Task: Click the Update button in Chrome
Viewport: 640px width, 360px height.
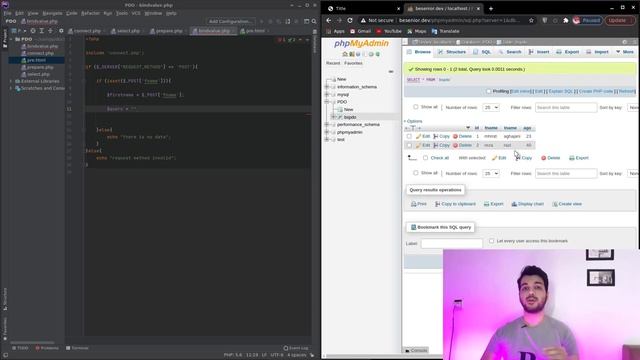Action: pos(620,20)
